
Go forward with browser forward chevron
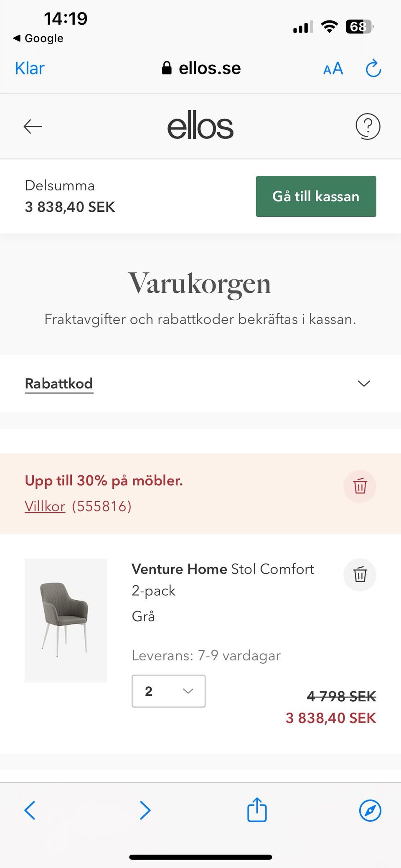[x=145, y=810]
